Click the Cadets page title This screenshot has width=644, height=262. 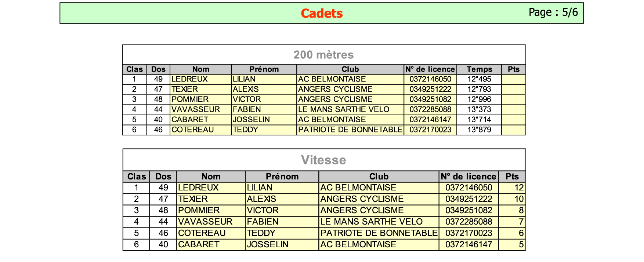click(322, 13)
